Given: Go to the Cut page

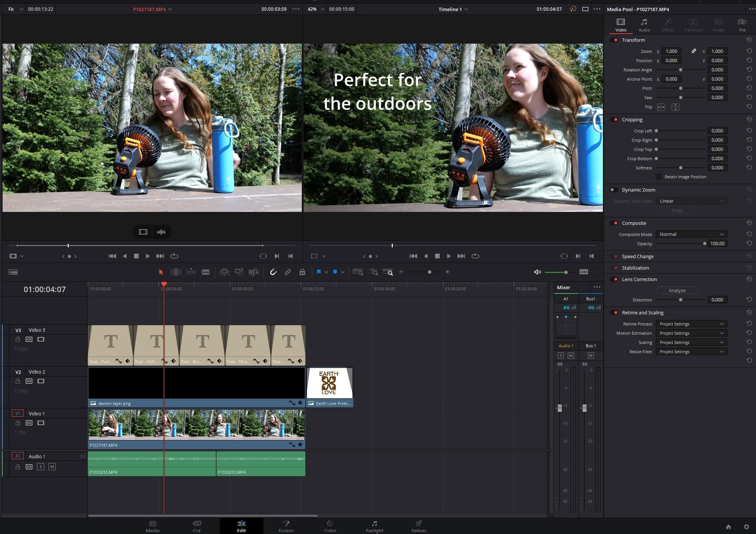Looking at the screenshot, I should coord(197,527).
